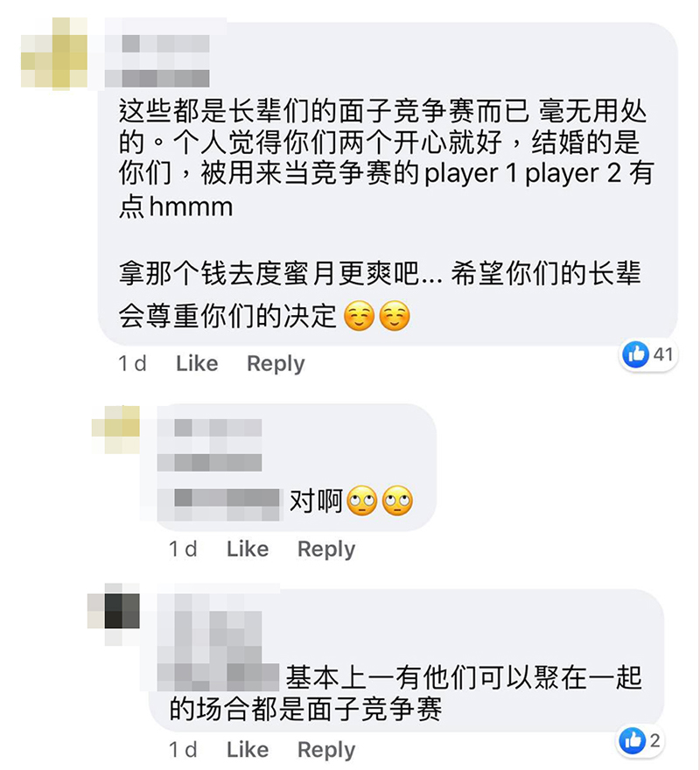Like the top comment about 面子竞争赛
The width and height of the screenshot is (700, 770).
pyautogui.click(x=197, y=364)
